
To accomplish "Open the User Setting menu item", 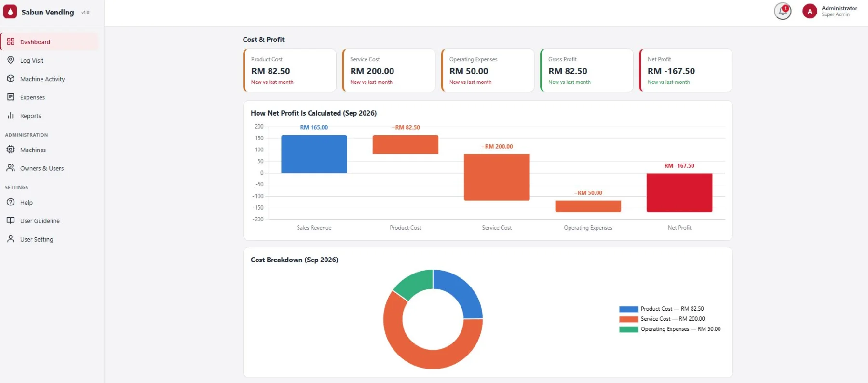I will [x=50, y=239].
